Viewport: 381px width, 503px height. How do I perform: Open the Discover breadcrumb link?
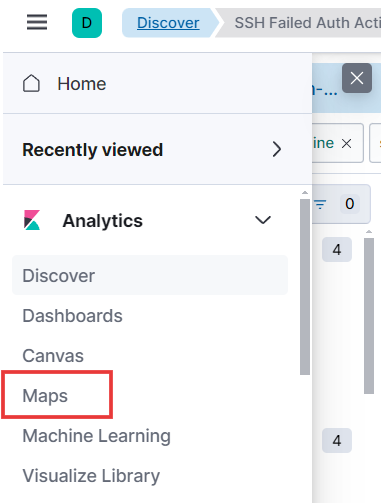168,23
